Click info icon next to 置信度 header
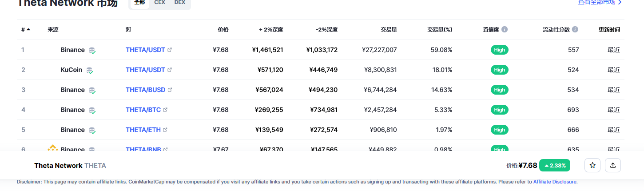Screen dimensions: 644x191 coord(505,29)
